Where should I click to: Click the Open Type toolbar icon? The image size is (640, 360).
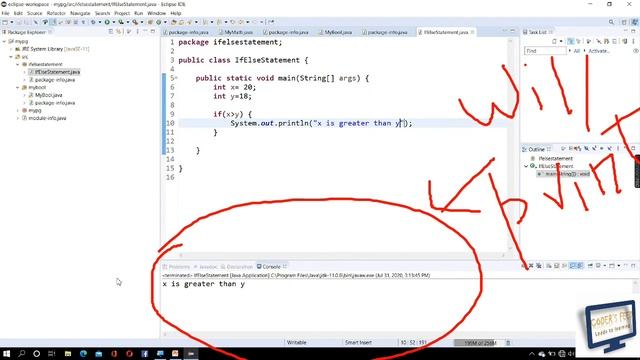click(x=174, y=22)
